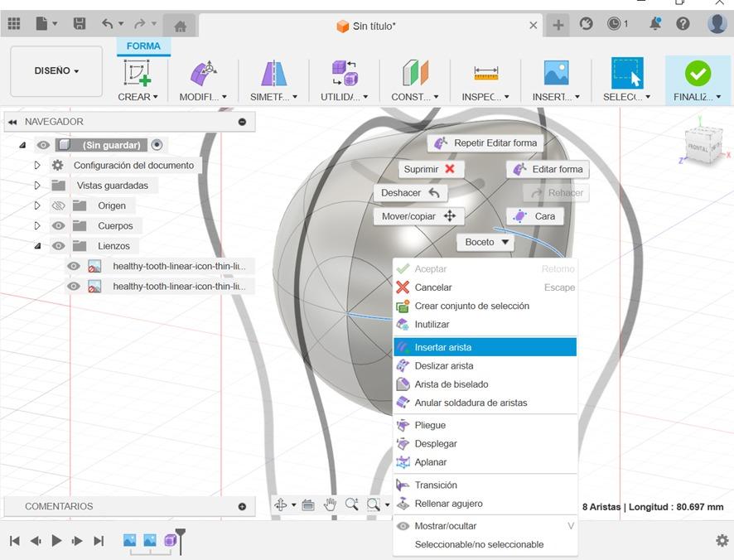Click the Crear forma icon in toolbar

coord(138,73)
